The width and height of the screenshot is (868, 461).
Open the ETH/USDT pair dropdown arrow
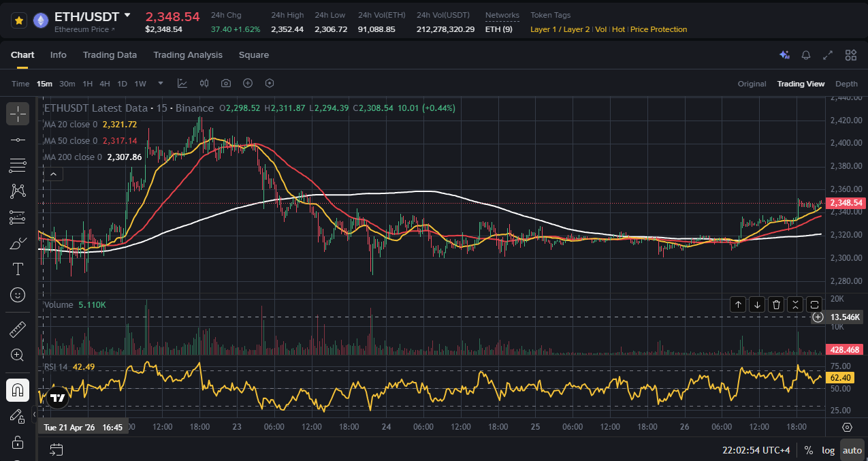pos(127,14)
